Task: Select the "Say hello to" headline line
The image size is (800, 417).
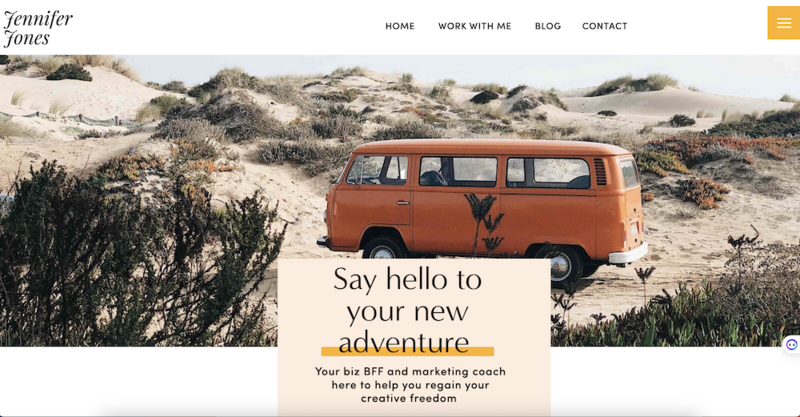Action: point(407,280)
